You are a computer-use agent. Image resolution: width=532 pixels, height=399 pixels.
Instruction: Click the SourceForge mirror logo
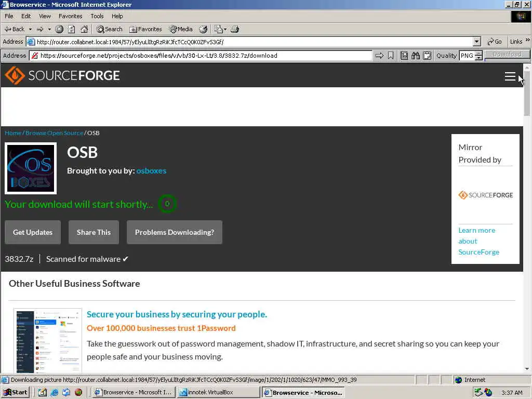click(486, 195)
